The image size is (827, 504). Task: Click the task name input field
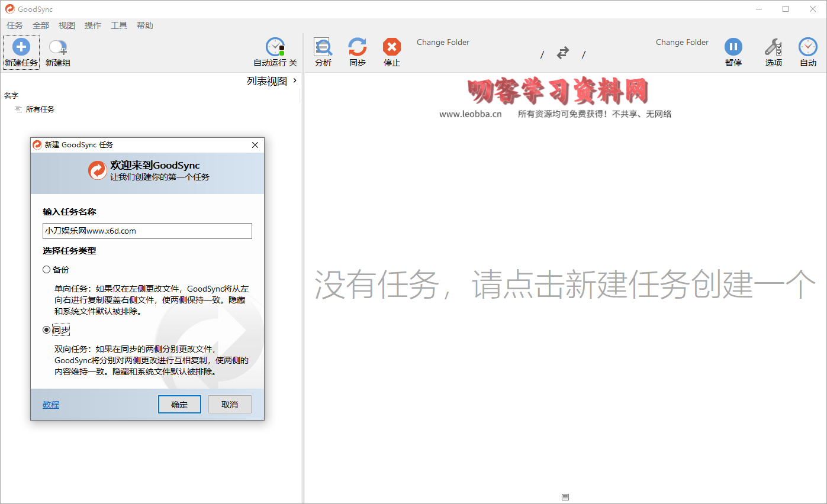[x=147, y=231]
